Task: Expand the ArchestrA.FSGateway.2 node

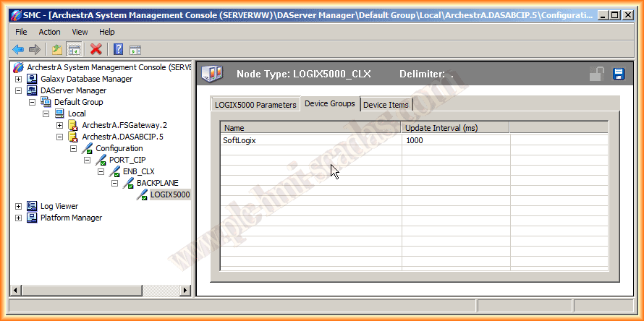Action: (59, 125)
